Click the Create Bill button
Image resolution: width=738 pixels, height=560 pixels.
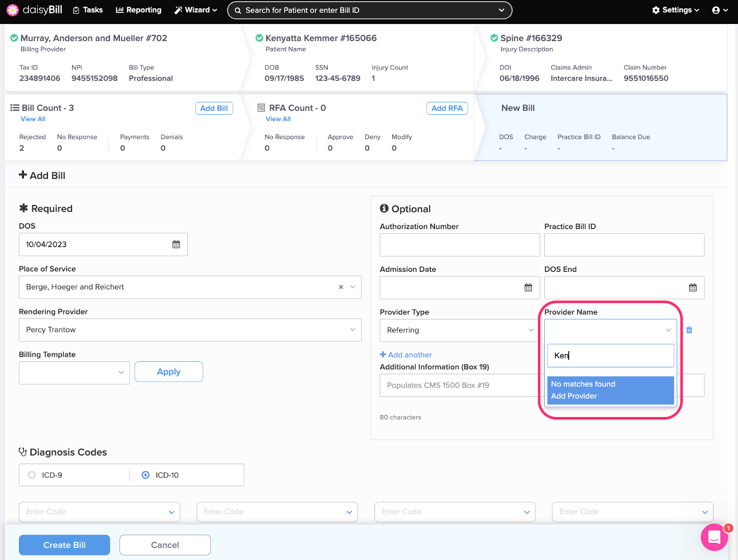pos(65,545)
